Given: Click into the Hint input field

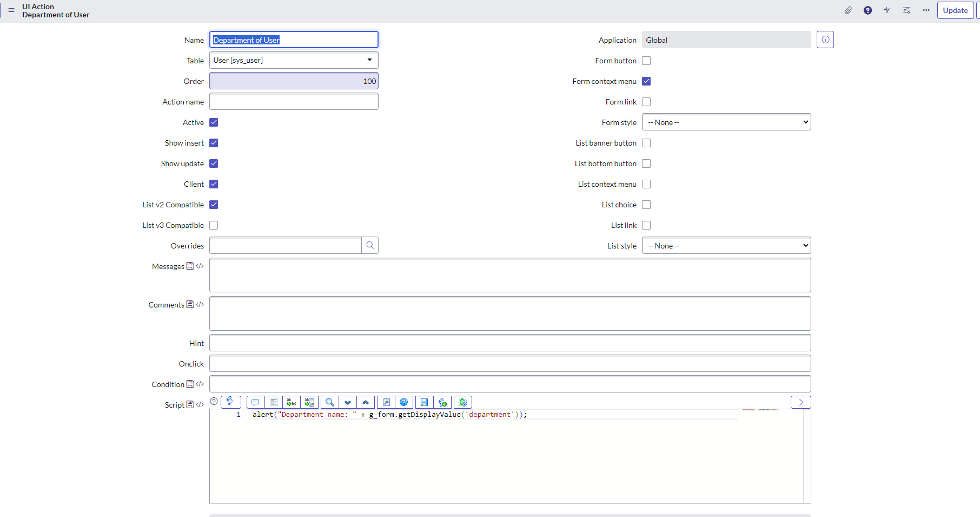Looking at the screenshot, I should coord(510,343).
